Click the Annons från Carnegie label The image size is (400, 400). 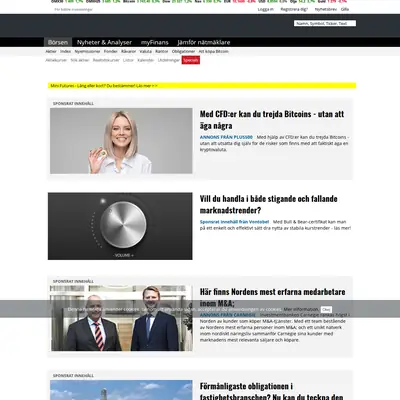pyautogui.click(x=228, y=315)
